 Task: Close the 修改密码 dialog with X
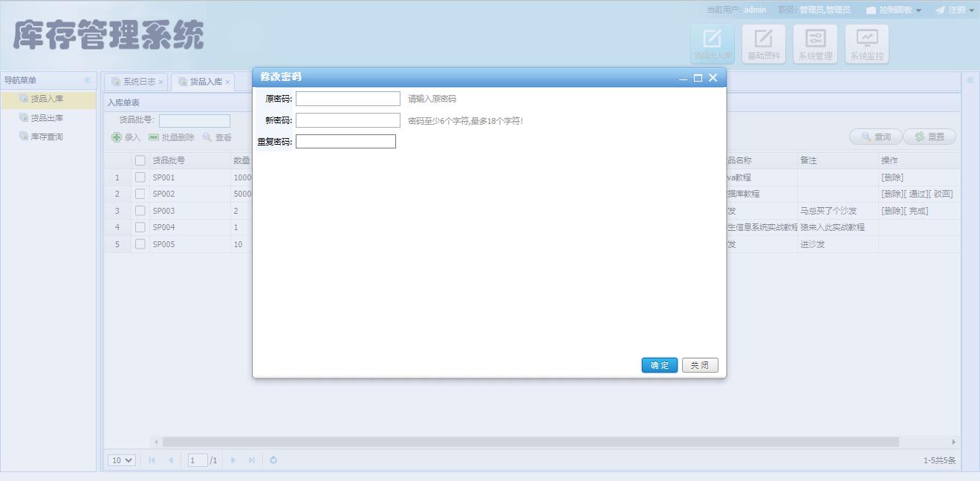pyautogui.click(x=713, y=77)
